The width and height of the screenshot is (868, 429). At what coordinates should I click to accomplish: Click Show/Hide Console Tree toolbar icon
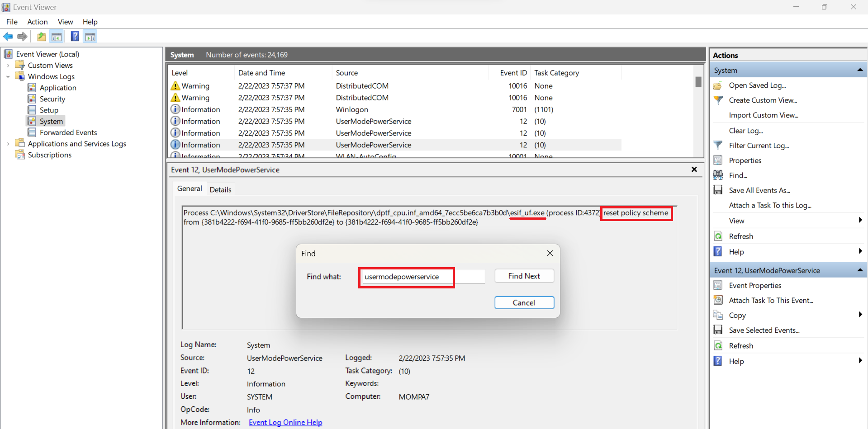click(x=57, y=37)
